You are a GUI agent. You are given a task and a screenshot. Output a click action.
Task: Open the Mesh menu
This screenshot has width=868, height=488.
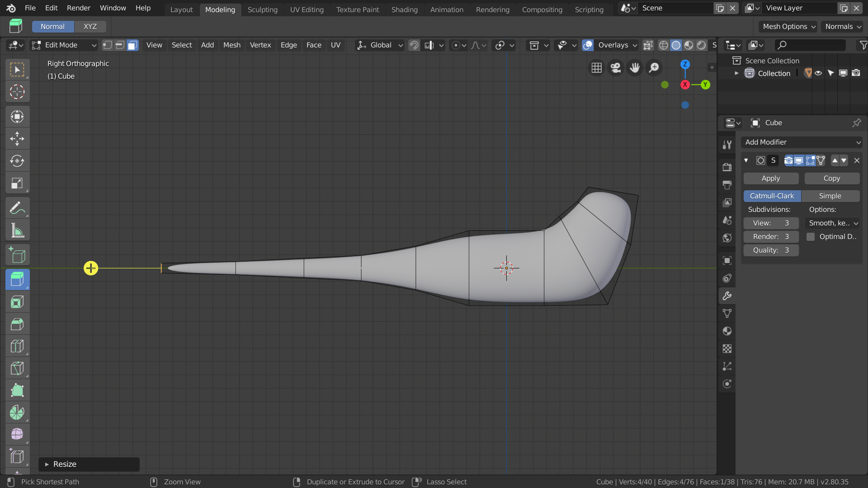tap(232, 45)
